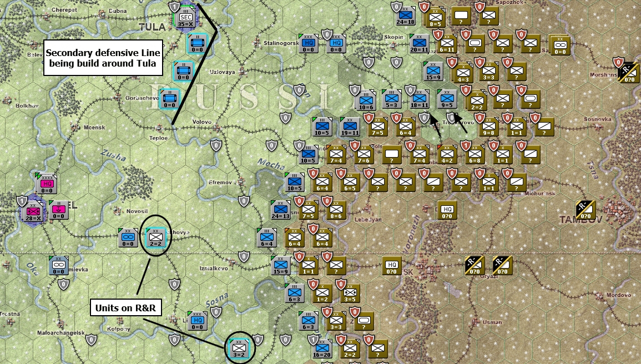
Task: Select the blue 24=13 division counter
Action: [280, 210]
